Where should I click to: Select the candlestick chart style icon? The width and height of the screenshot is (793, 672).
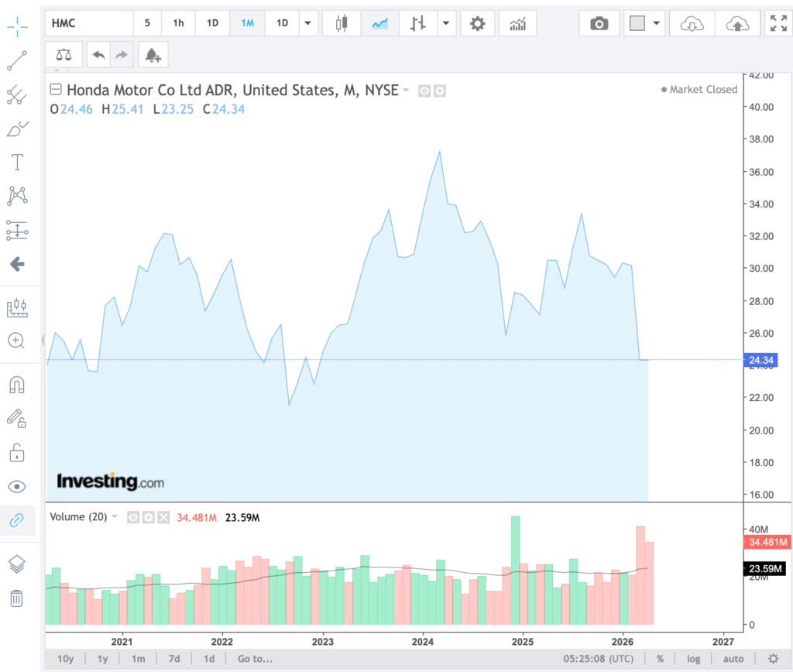(x=342, y=23)
